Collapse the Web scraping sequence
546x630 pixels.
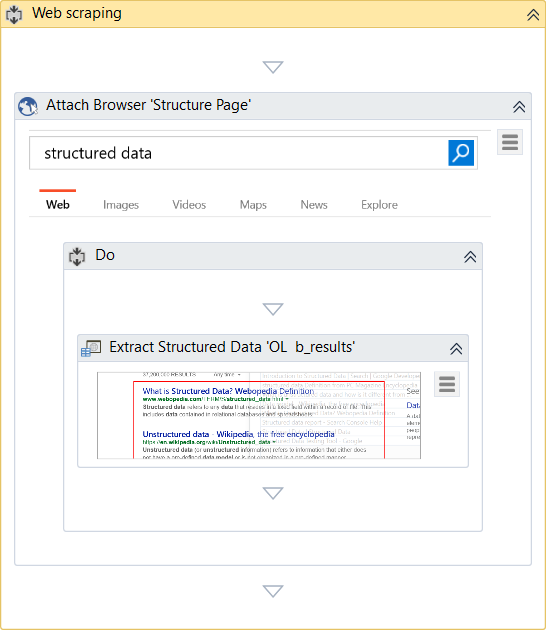click(x=533, y=15)
